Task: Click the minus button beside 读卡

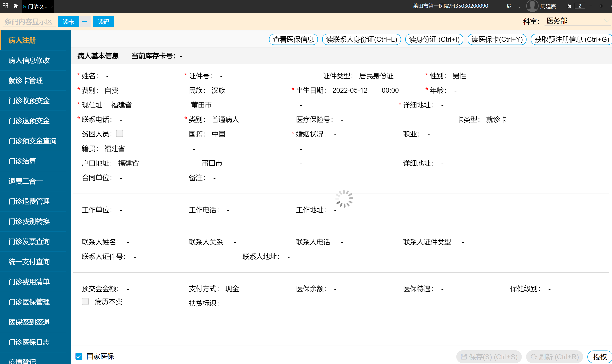Action: point(85,22)
